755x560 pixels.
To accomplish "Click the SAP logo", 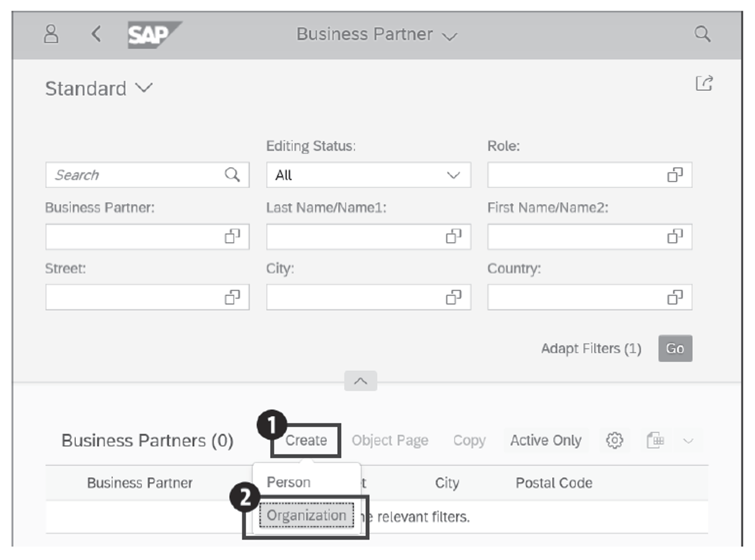I will point(154,35).
